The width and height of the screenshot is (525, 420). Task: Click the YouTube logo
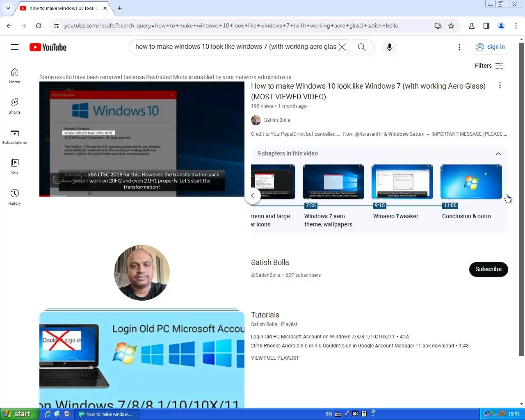pos(48,47)
